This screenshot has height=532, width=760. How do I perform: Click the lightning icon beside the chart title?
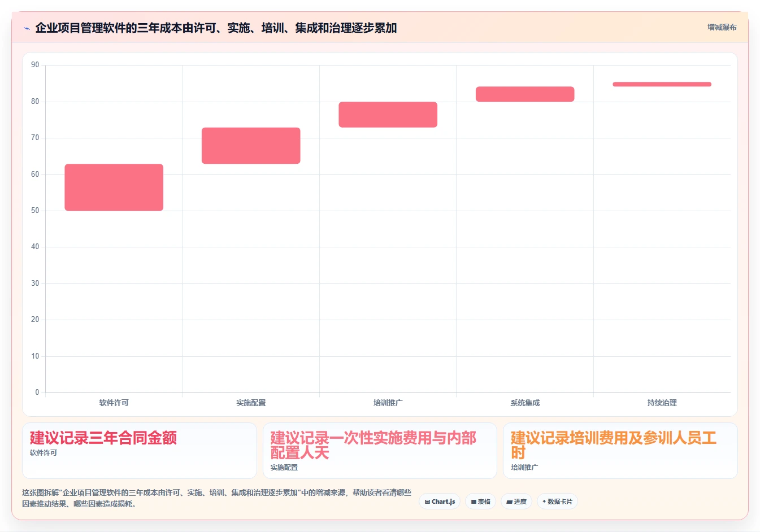pyautogui.click(x=27, y=28)
